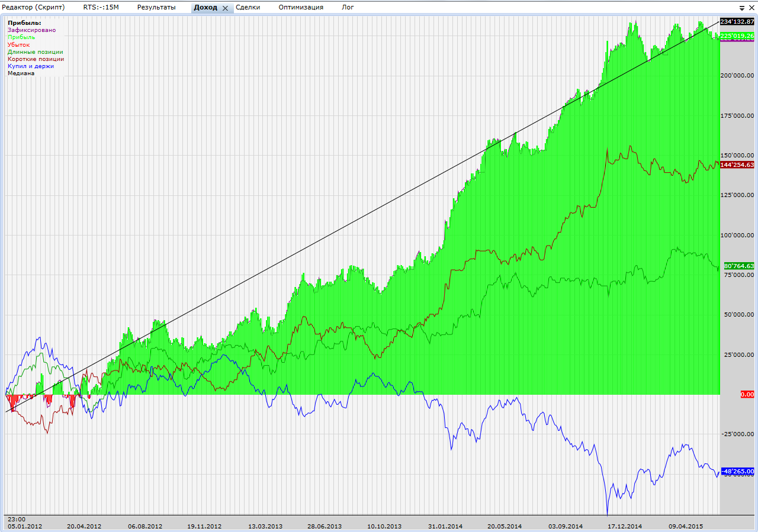The height and width of the screenshot is (532, 758).
Task: Click the green Прибыль legend entry
Action: pos(21,37)
